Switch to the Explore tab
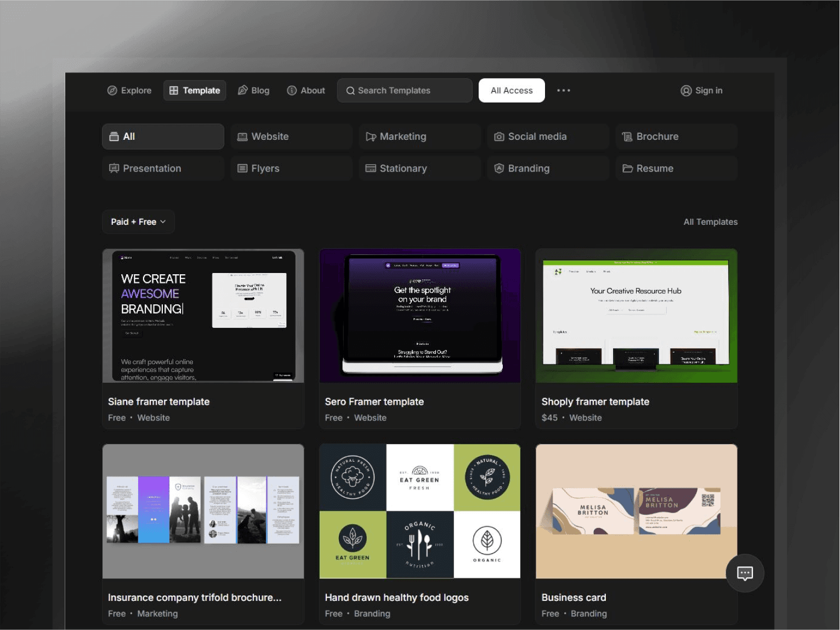The image size is (840, 630). point(129,90)
